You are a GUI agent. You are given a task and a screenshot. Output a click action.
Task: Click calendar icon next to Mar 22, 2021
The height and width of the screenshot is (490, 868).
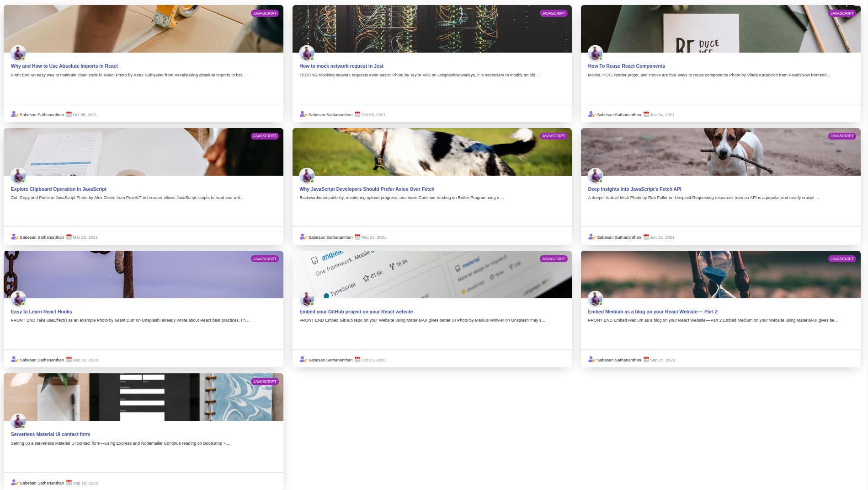69,237
